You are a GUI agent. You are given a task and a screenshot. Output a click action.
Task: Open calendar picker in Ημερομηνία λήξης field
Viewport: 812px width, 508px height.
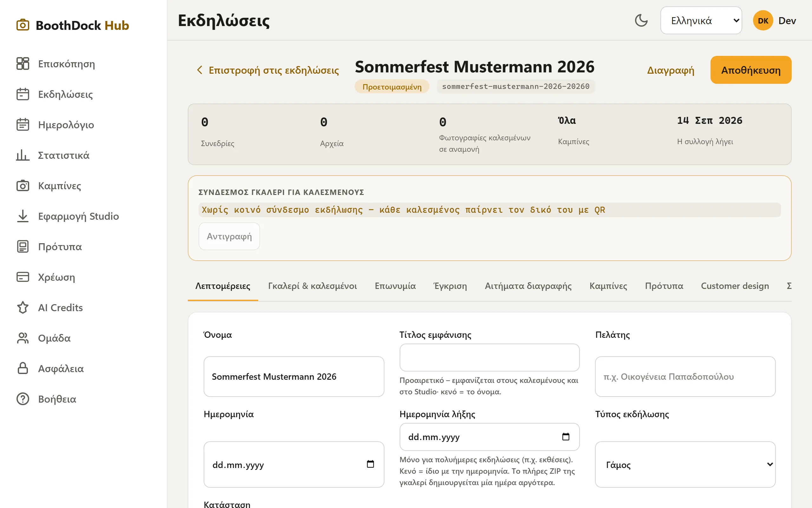[566, 437]
